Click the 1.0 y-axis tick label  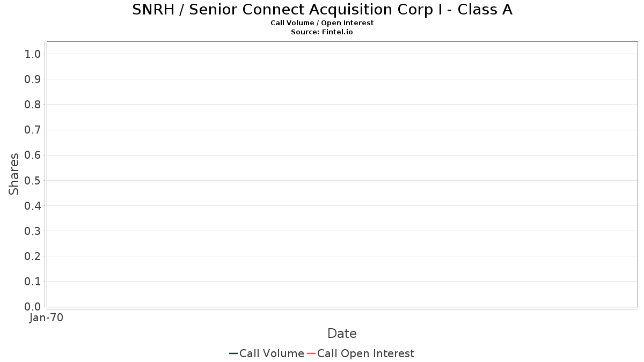(x=33, y=54)
